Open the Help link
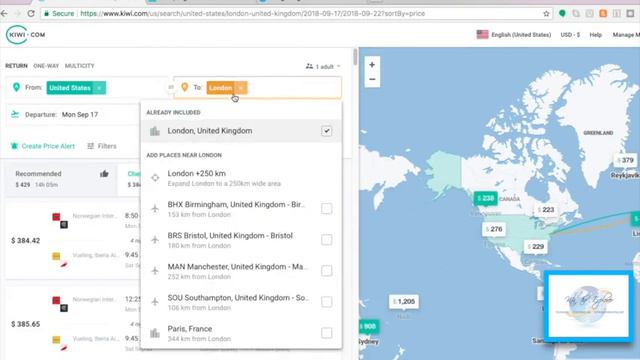640x360 pixels. 596,35
